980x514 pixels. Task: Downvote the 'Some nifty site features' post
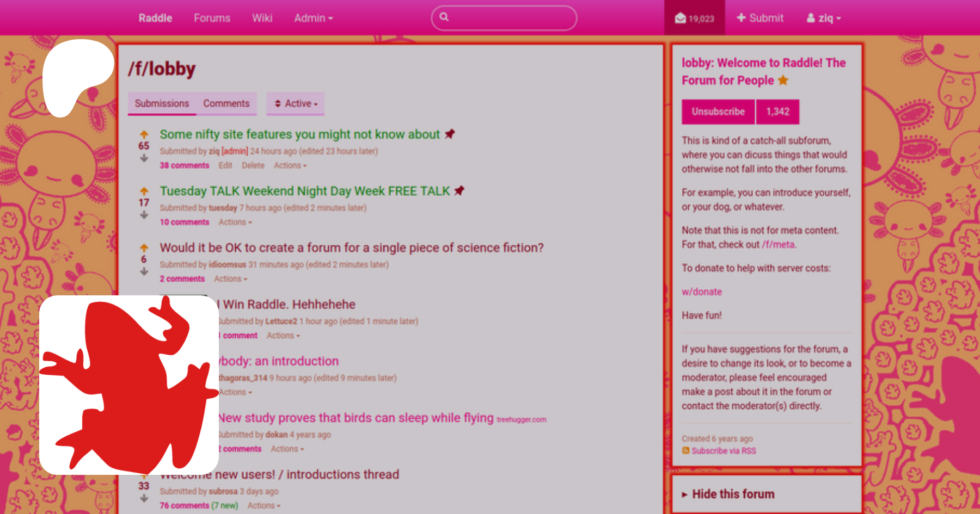[144, 158]
